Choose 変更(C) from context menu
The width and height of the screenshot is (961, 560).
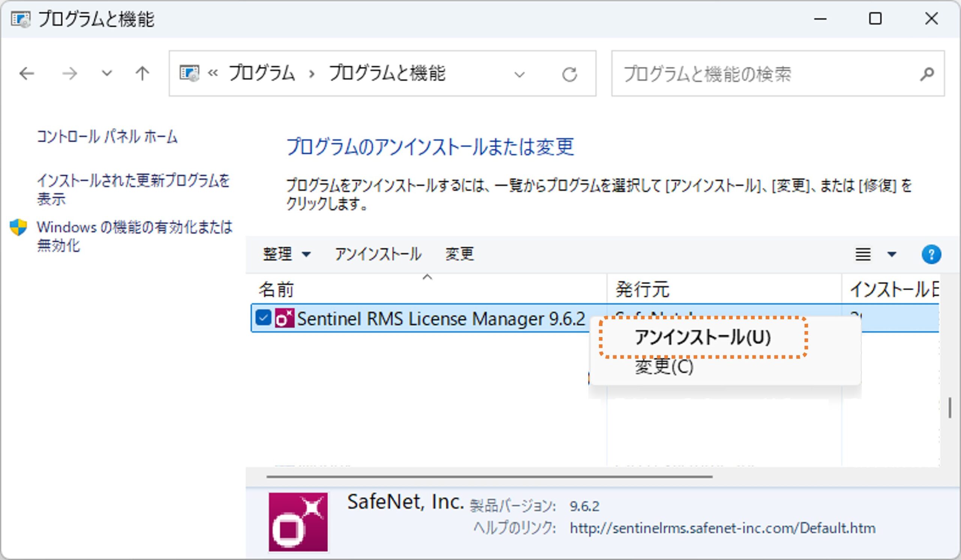pos(664,367)
